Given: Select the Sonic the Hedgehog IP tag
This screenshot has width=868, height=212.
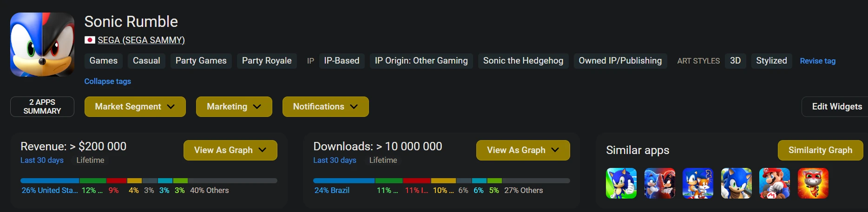Looking at the screenshot, I should [x=523, y=61].
